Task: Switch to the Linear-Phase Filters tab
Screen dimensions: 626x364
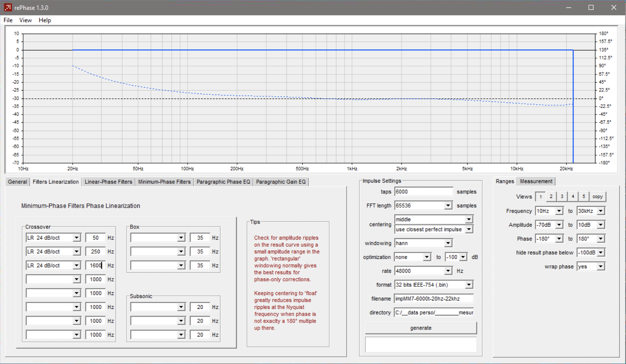Action: pos(108,182)
